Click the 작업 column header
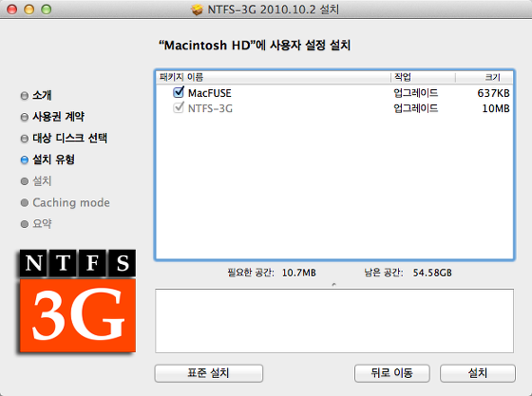The width and height of the screenshot is (532, 396). 403,77
